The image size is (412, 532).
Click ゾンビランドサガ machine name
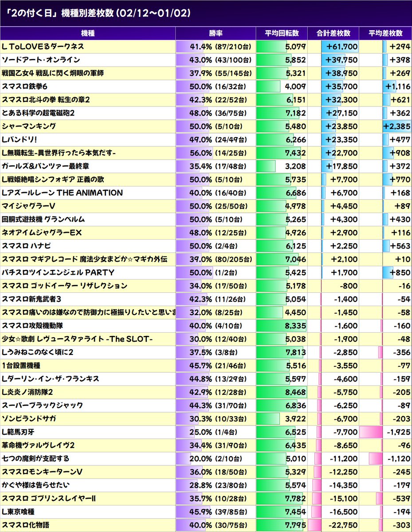tap(29, 419)
